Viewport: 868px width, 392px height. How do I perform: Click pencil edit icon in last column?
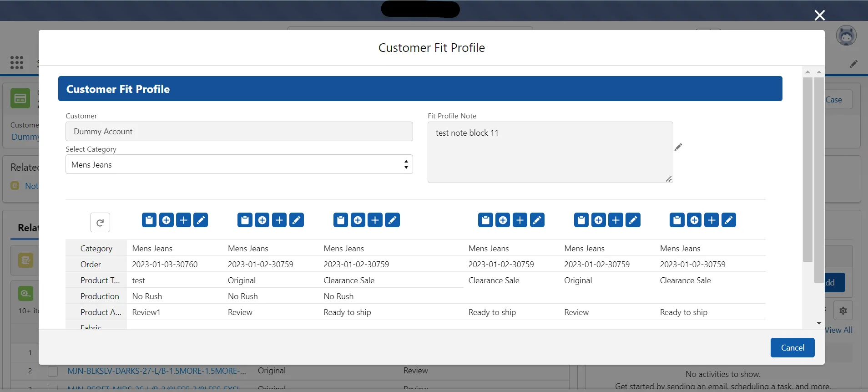coord(728,220)
